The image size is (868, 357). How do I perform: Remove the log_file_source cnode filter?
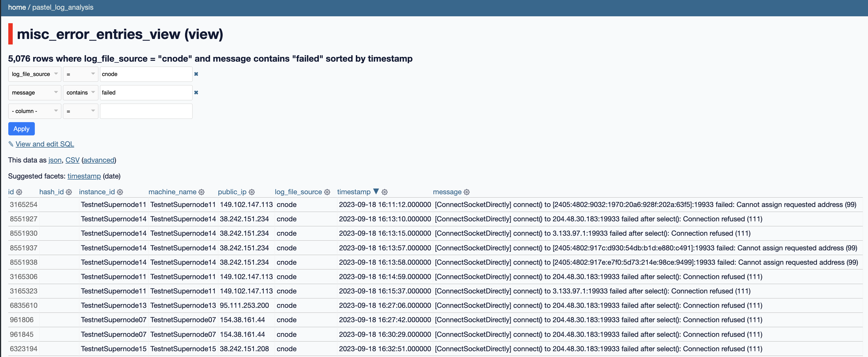196,74
